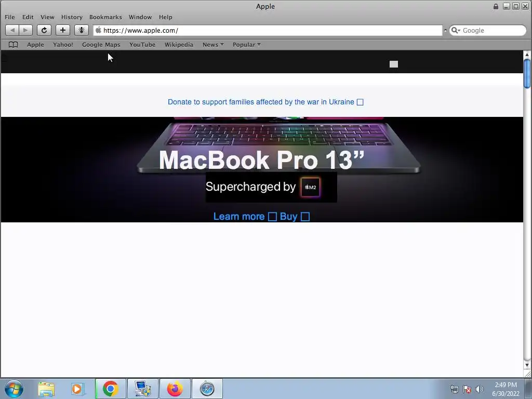Open the volume speaker tray icon
Viewport: 532px width, 399px height.
tap(480, 389)
